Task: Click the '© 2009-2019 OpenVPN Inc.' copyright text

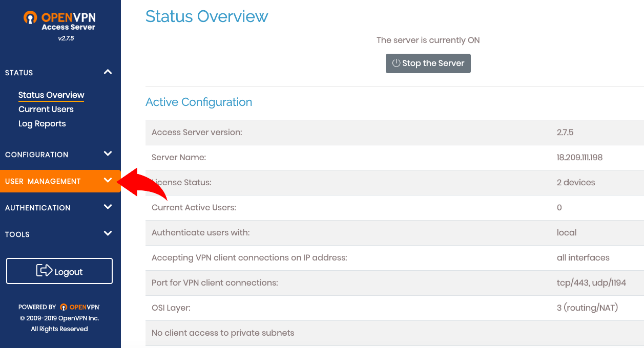Action: [59, 318]
